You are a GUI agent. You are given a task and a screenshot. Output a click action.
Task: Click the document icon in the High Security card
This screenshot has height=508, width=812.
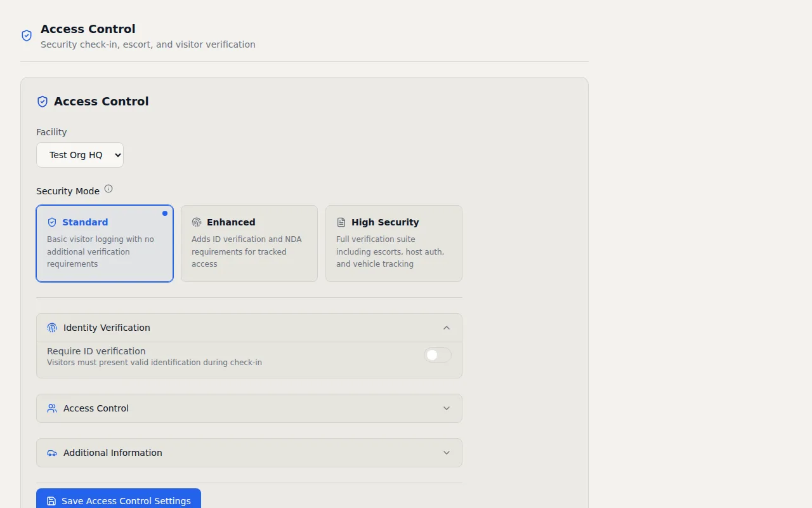(x=341, y=222)
